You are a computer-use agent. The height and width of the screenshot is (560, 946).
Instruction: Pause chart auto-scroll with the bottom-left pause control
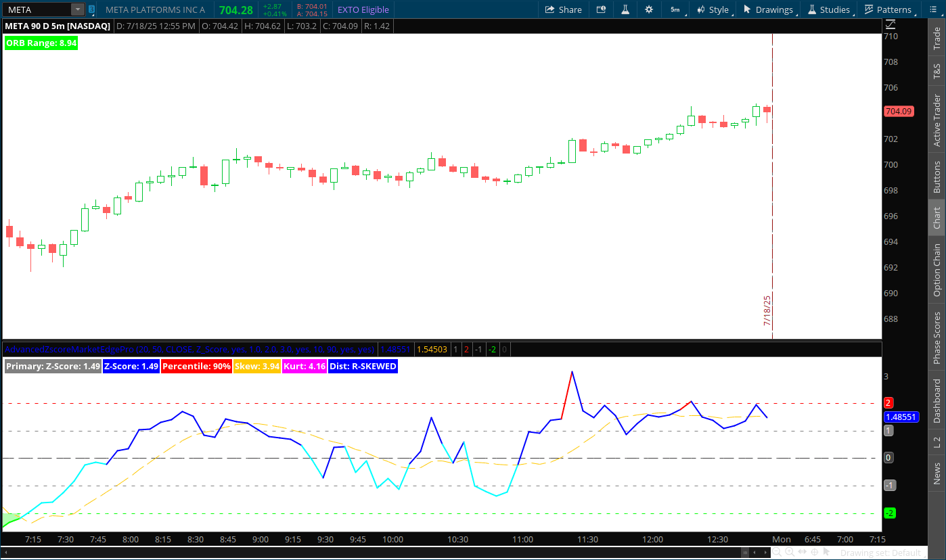coord(745,553)
